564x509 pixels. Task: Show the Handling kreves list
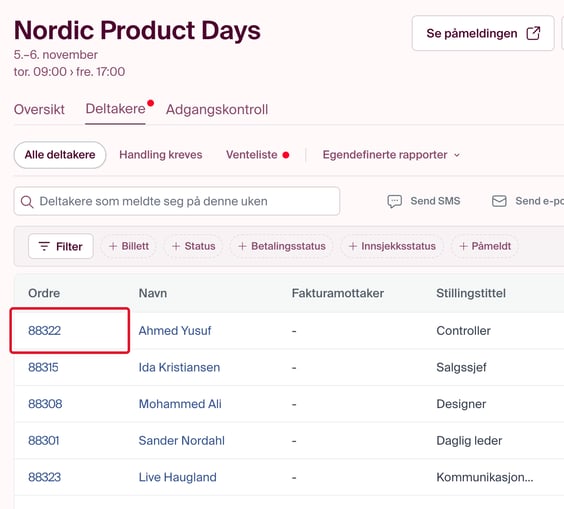tap(161, 155)
